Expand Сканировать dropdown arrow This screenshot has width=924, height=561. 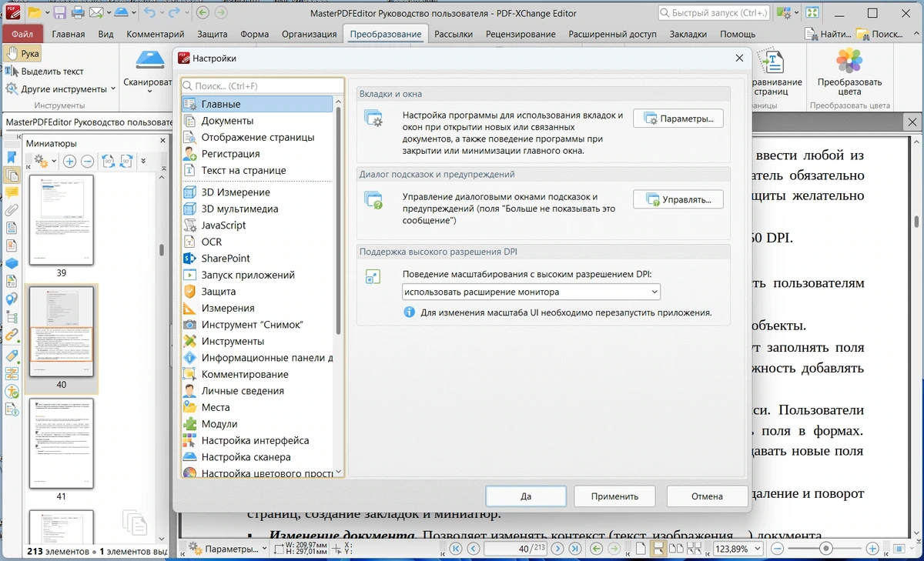(148, 92)
